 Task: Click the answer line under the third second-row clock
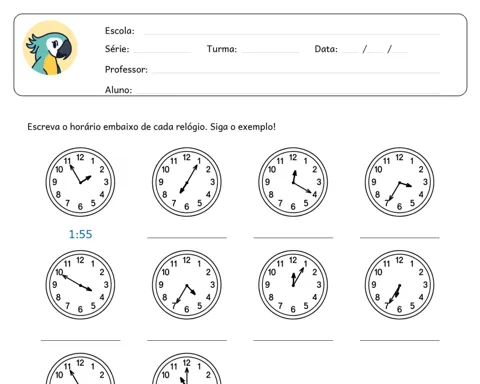(x=293, y=340)
